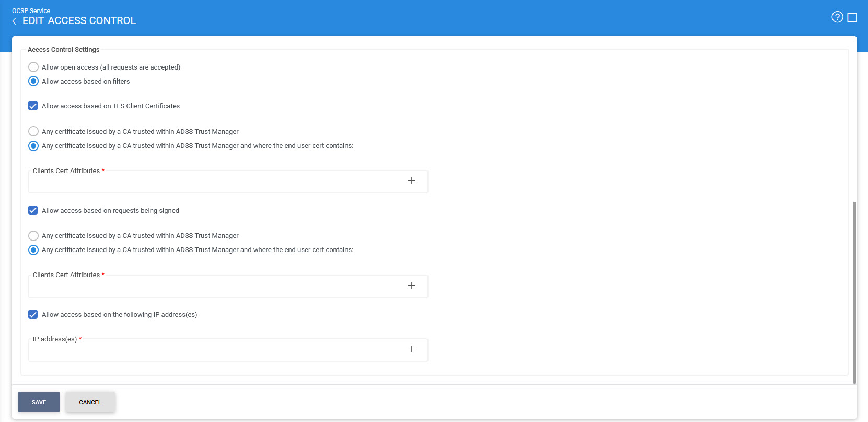Click the square icon next to help
This screenshot has width=868, height=422.
point(852,18)
